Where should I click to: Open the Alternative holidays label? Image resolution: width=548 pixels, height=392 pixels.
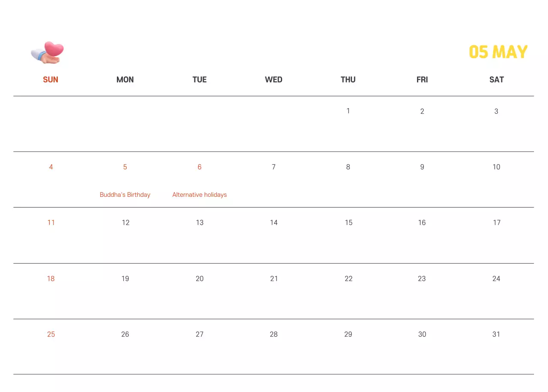(200, 195)
